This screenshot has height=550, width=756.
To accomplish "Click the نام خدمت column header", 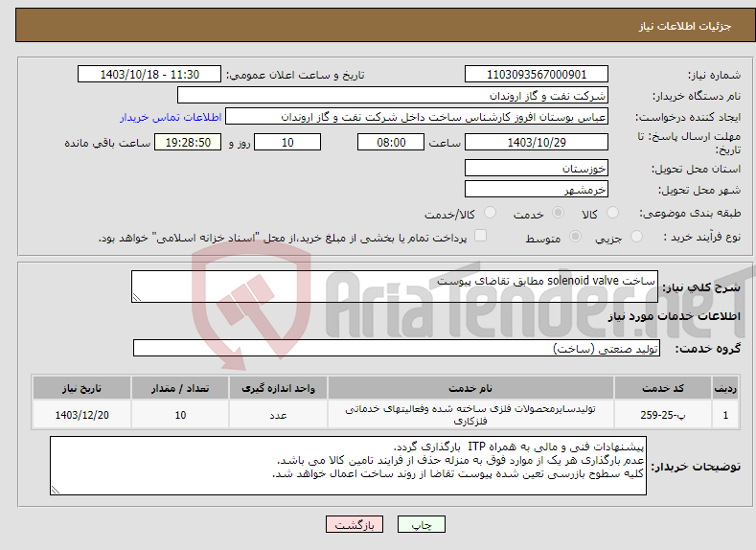I will (x=470, y=388).
